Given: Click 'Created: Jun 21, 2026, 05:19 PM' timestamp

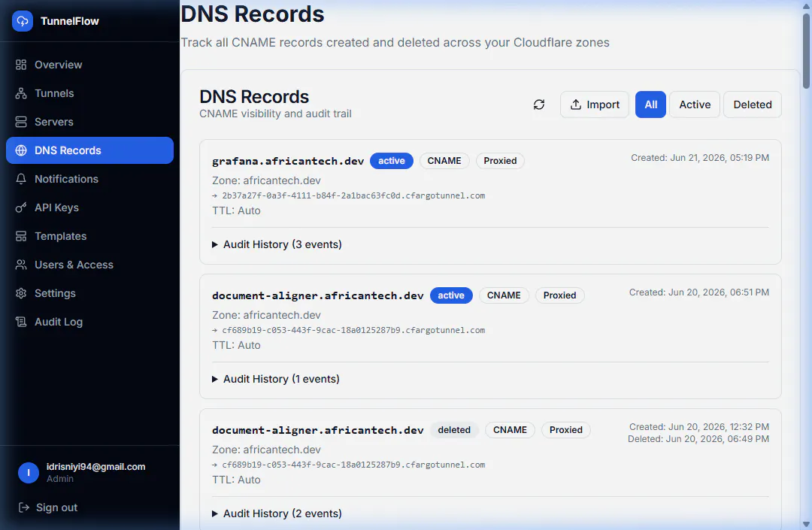Looking at the screenshot, I should [700, 158].
